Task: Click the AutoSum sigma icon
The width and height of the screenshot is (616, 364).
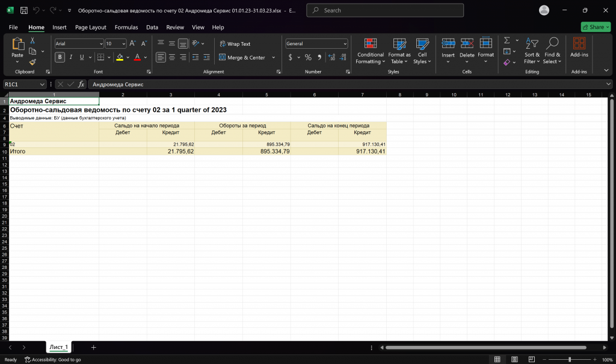Action: (507, 40)
